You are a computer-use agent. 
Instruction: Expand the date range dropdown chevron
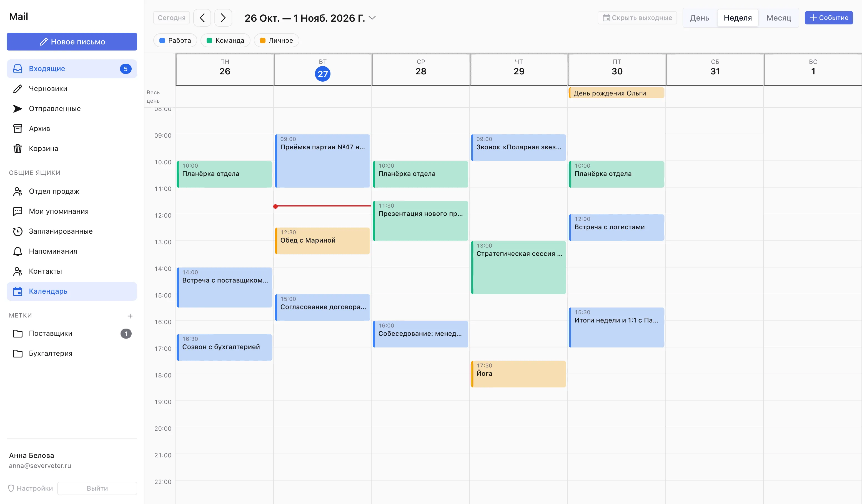click(x=372, y=18)
